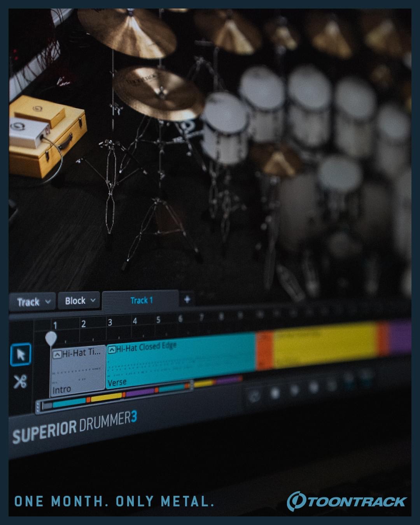Select the arrow pointer tool
This screenshot has height=525, width=420.
pyautogui.click(x=21, y=355)
